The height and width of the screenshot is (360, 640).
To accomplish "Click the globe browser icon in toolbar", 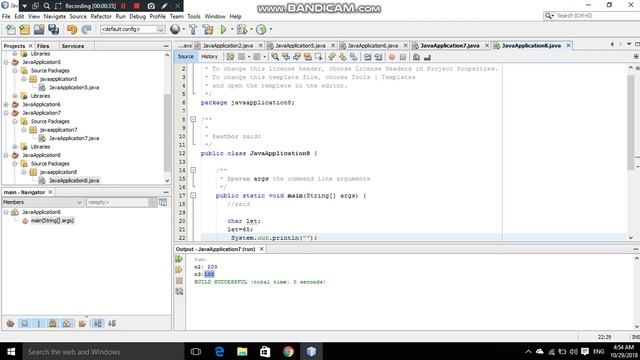I will (175, 29).
